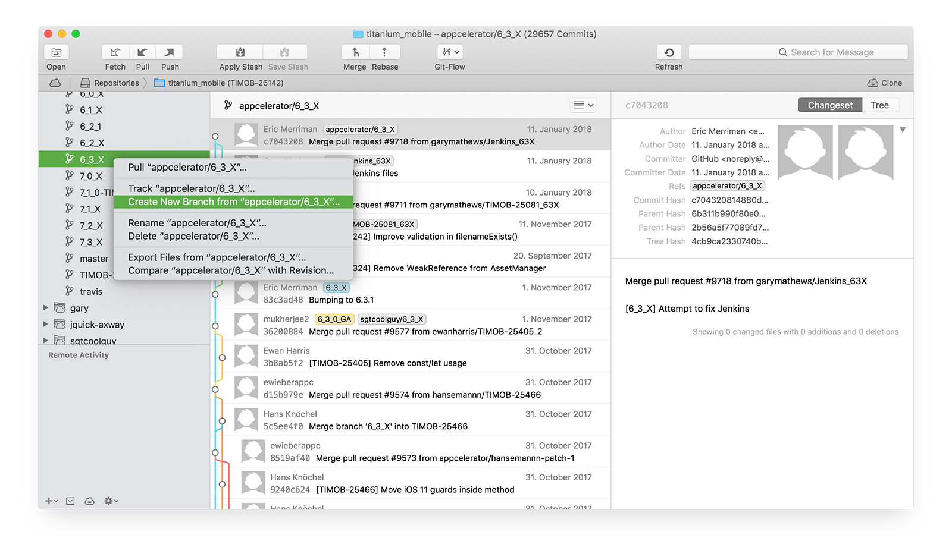
Task: Select commit 5c5ee4f0 Merge branch 6_3_X
Action: click(x=411, y=420)
